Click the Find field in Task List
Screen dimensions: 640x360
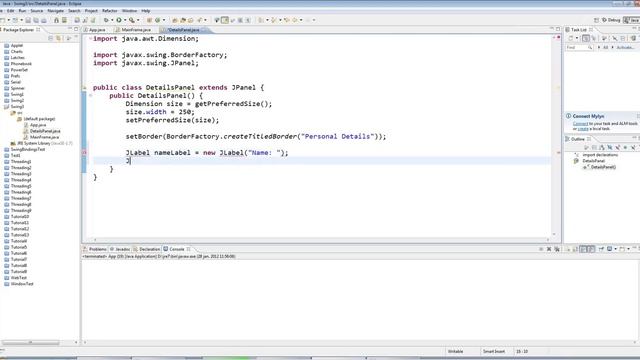coord(579,47)
